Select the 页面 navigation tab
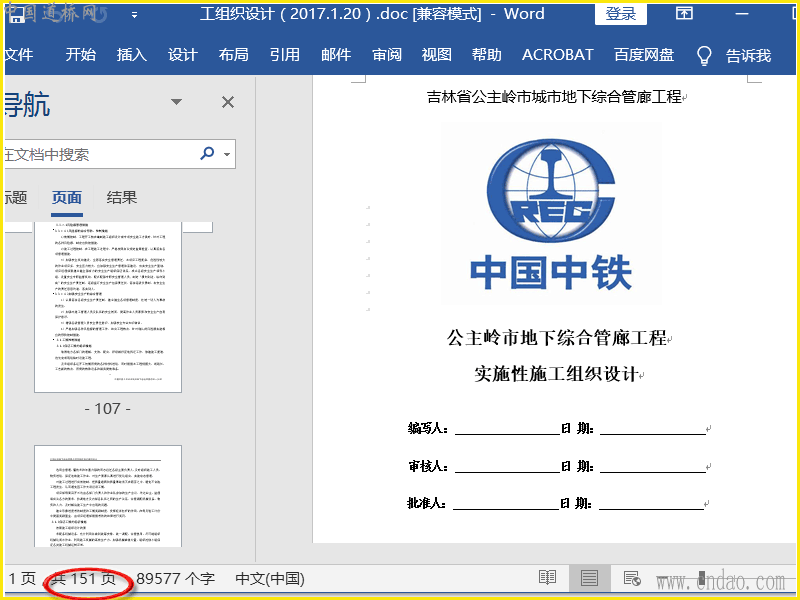The image size is (800, 600). click(67, 197)
